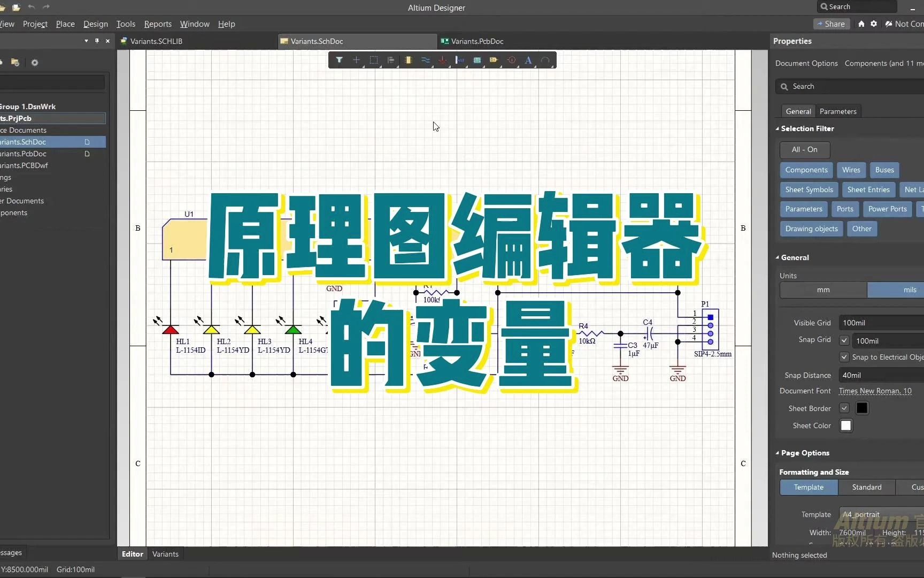Screen dimensions: 924x578
Task: Collapse the Selection Filter section
Action: tap(778, 128)
